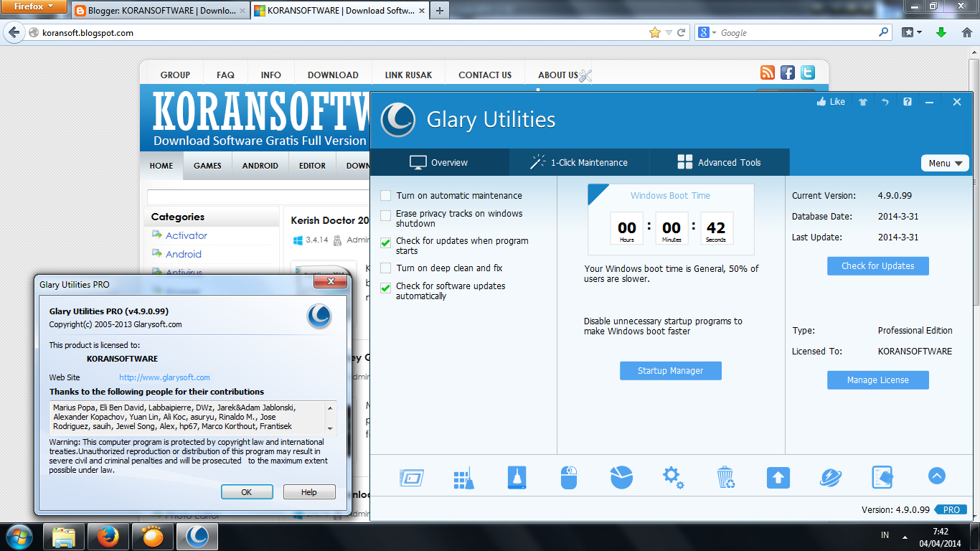Viewport: 980px width, 551px height.
Task: Click the search magnifier in Google box
Action: coord(884,32)
